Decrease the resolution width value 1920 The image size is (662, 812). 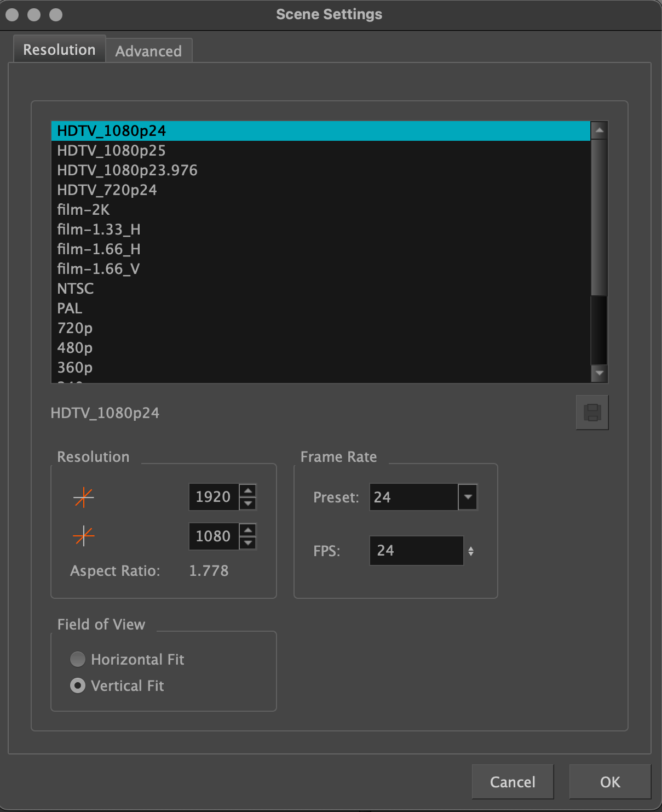click(248, 503)
